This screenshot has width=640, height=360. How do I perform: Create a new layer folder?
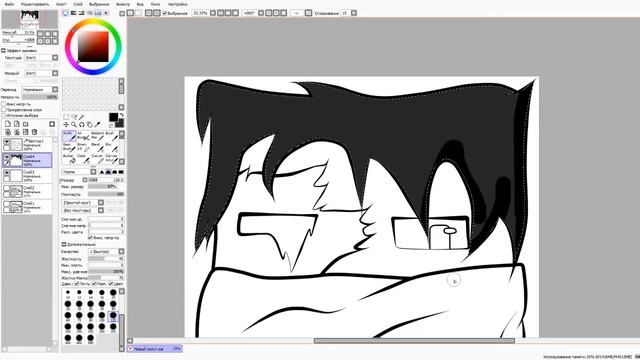pos(26,124)
